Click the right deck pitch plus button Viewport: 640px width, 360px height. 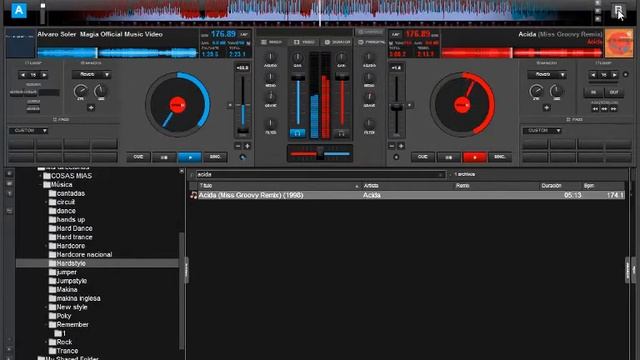tap(401, 146)
